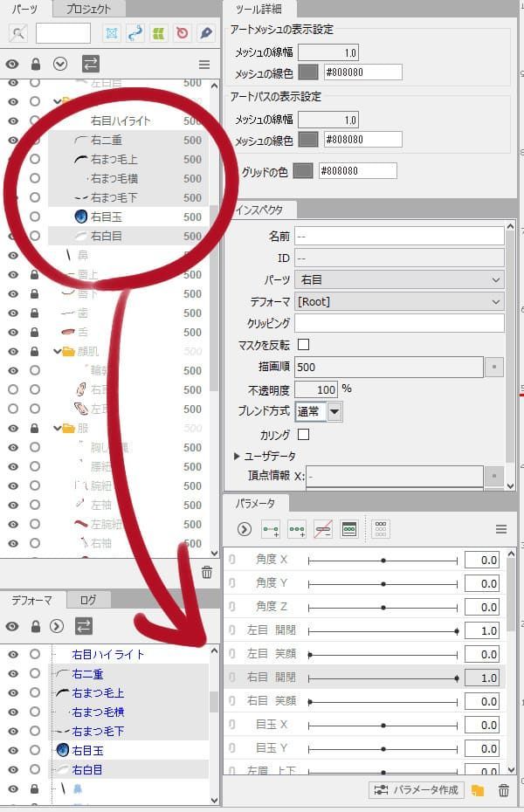Click the 角度 X slider track
Screen dimensions: 524x812
coord(383,561)
